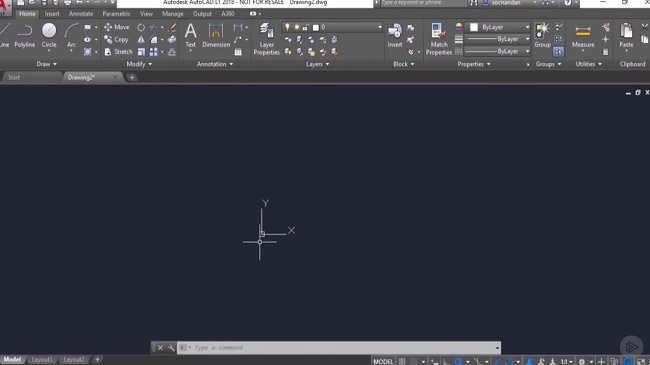The image size is (650, 365).
Task: Click the Move button
Action: [x=116, y=27]
